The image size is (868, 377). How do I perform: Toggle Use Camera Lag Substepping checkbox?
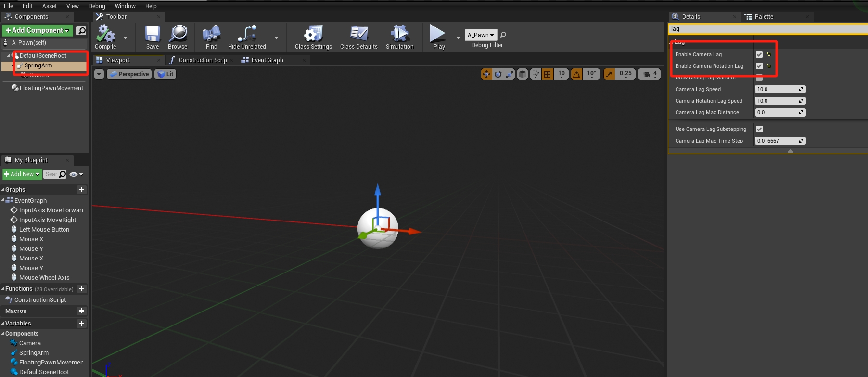click(759, 129)
